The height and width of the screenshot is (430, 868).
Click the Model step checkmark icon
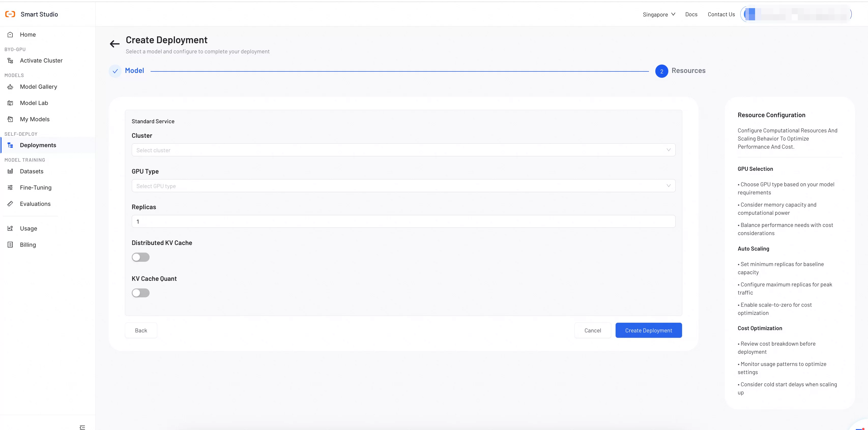click(115, 71)
